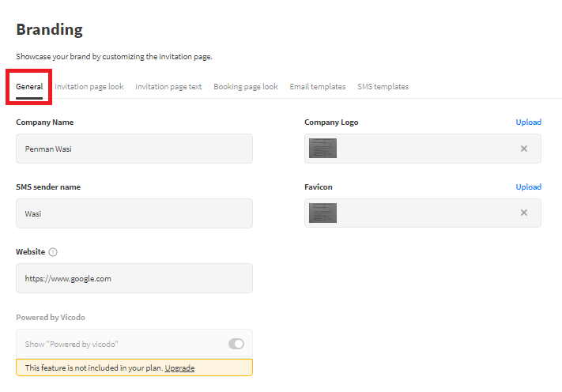Image resolution: width=562 pixels, height=392 pixels.
Task: Click the "feature is not included" warning text
Action: pos(93,368)
